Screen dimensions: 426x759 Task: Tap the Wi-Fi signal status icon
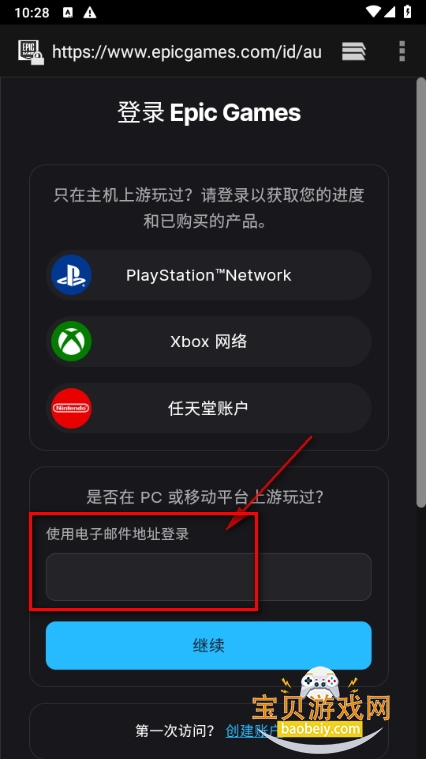[x=373, y=12]
